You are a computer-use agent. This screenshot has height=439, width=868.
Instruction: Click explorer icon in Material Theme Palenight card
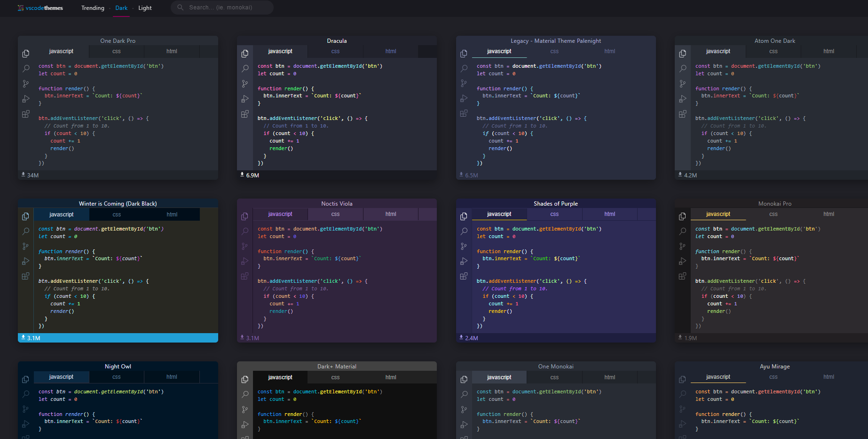point(464,54)
